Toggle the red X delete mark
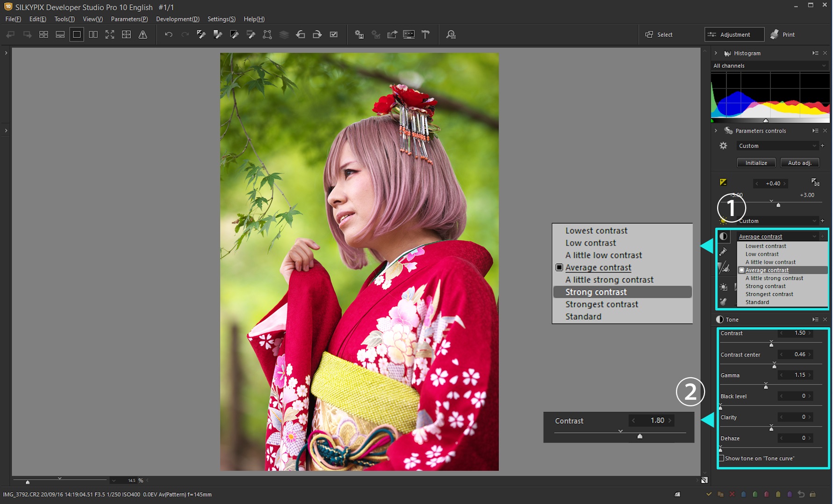 tap(732, 494)
